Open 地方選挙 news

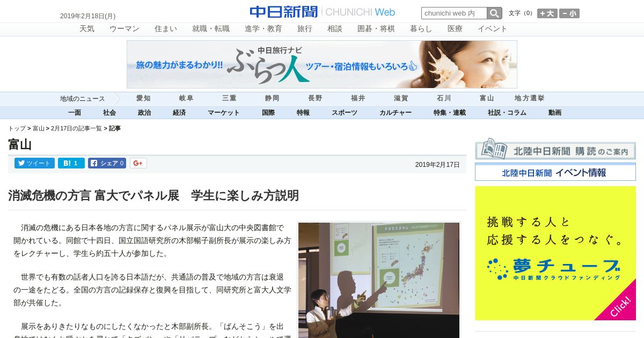[x=530, y=99]
